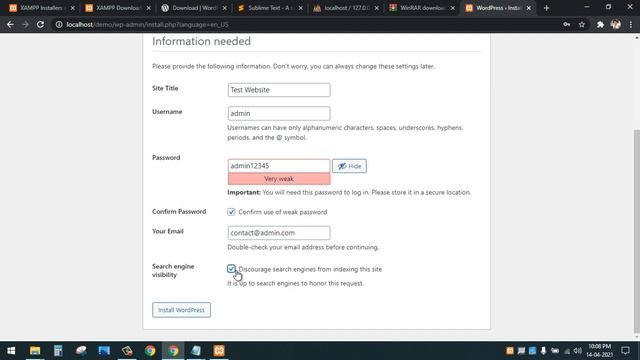
Task: Switch to XAMPP Download tab
Action: click(117, 8)
